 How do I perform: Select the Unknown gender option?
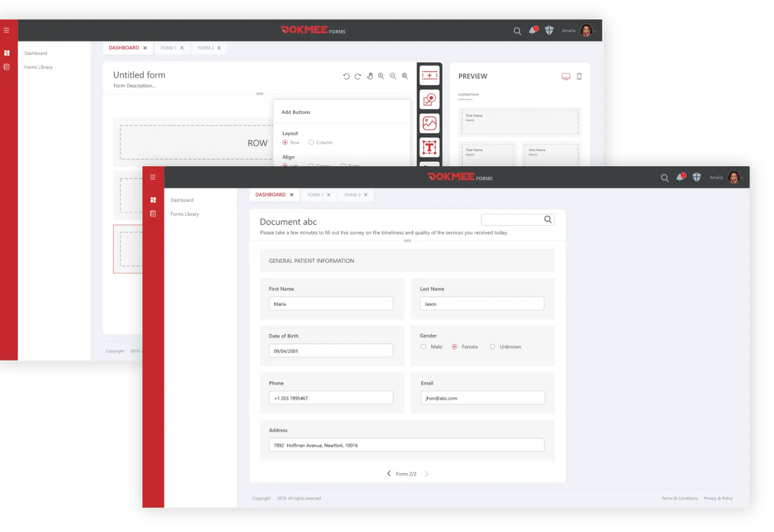click(x=492, y=347)
